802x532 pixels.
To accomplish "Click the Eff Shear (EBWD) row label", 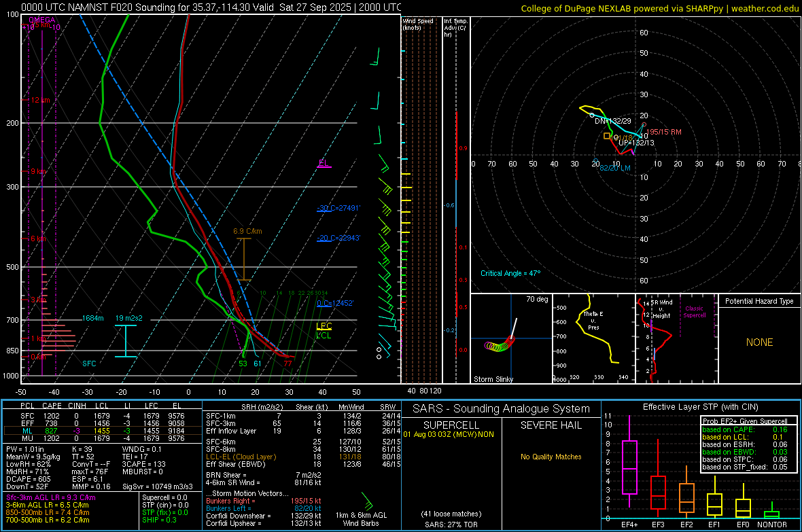I will [x=236, y=465].
